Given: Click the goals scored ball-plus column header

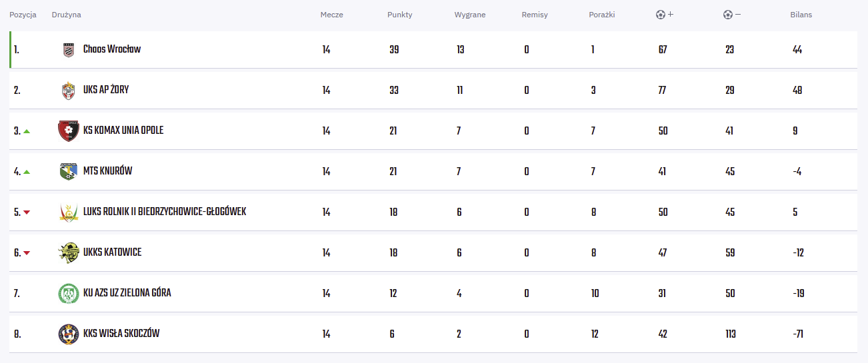Looking at the screenshot, I should 665,15.
